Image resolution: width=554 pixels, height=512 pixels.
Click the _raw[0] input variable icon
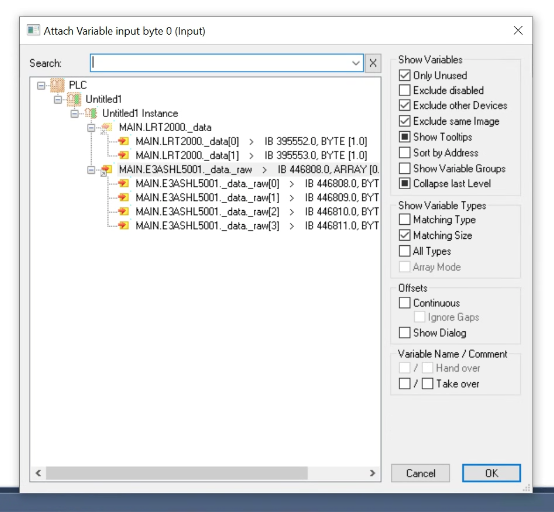pyautogui.click(x=123, y=183)
